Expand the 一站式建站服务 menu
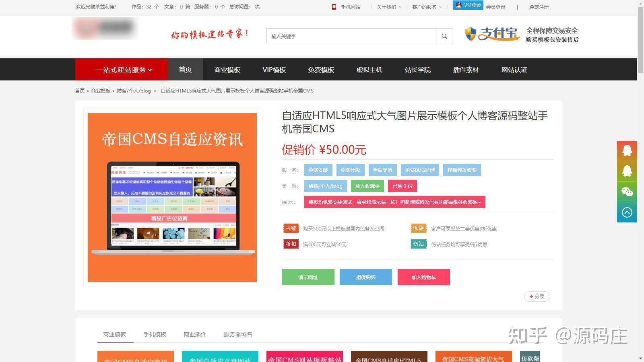The image size is (644, 362). 121,69
